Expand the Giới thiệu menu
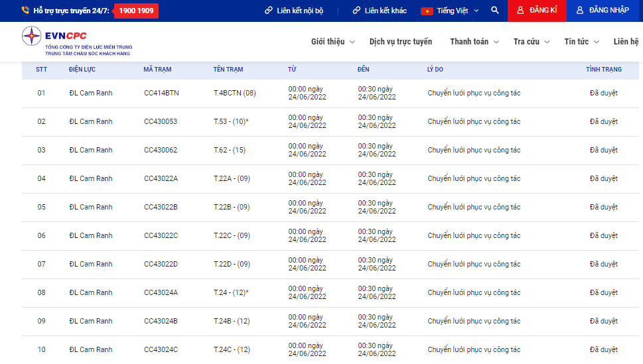 coord(332,42)
